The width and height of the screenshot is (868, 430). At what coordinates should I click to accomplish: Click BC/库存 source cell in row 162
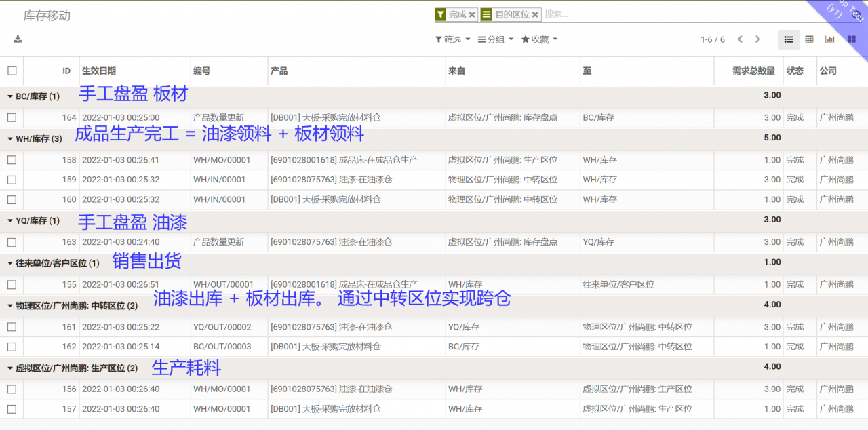coord(464,347)
